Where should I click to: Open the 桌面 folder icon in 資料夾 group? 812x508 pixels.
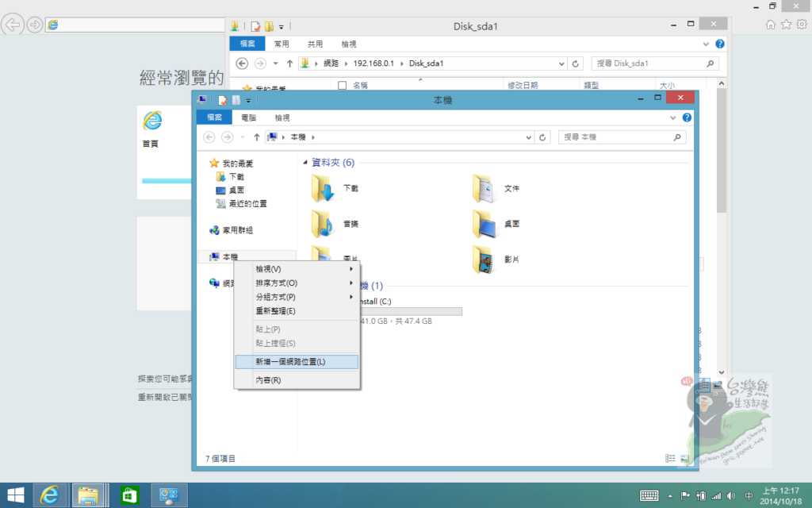485,224
